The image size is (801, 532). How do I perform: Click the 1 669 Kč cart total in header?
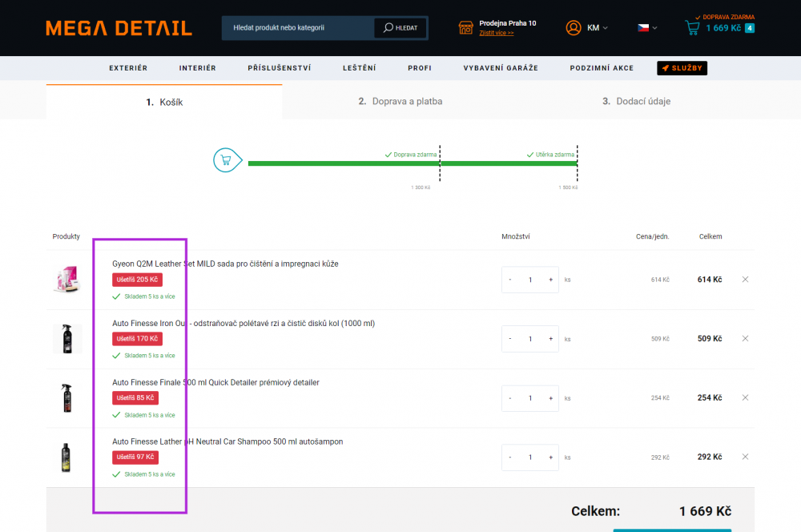coord(723,28)
